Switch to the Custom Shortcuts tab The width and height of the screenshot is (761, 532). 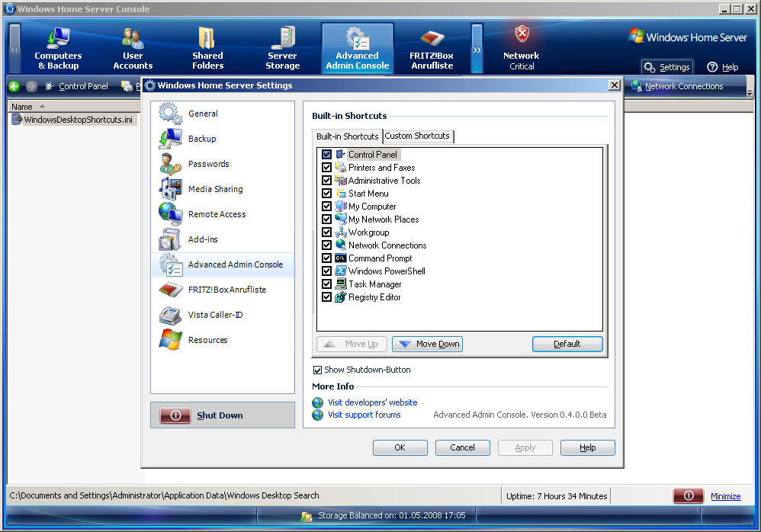417,136
